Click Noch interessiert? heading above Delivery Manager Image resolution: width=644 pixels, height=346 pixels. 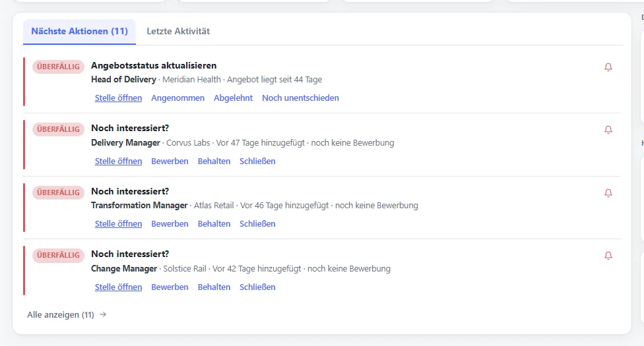(x=130, y=128)
